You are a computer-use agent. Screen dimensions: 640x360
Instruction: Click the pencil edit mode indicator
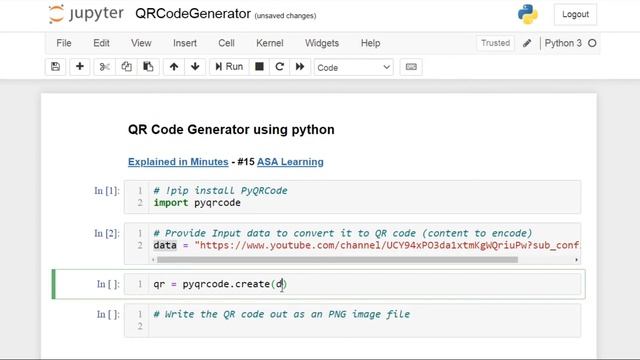tap(527, 43)
